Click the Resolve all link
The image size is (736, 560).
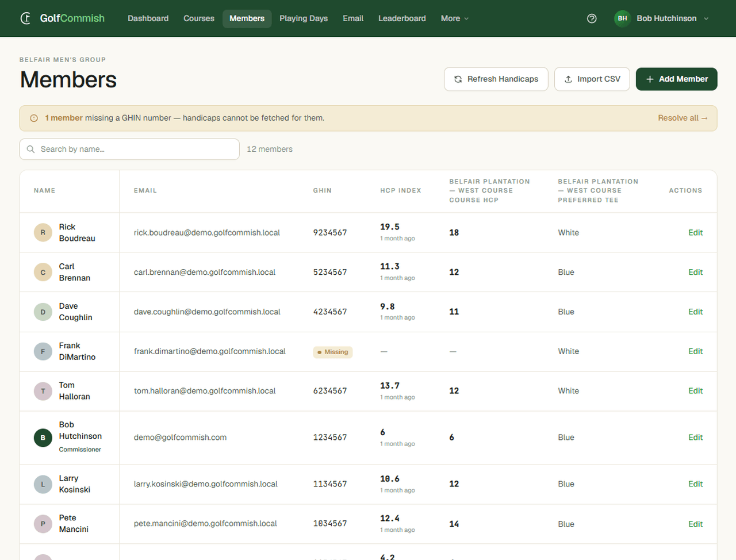[x=683, y=118]
